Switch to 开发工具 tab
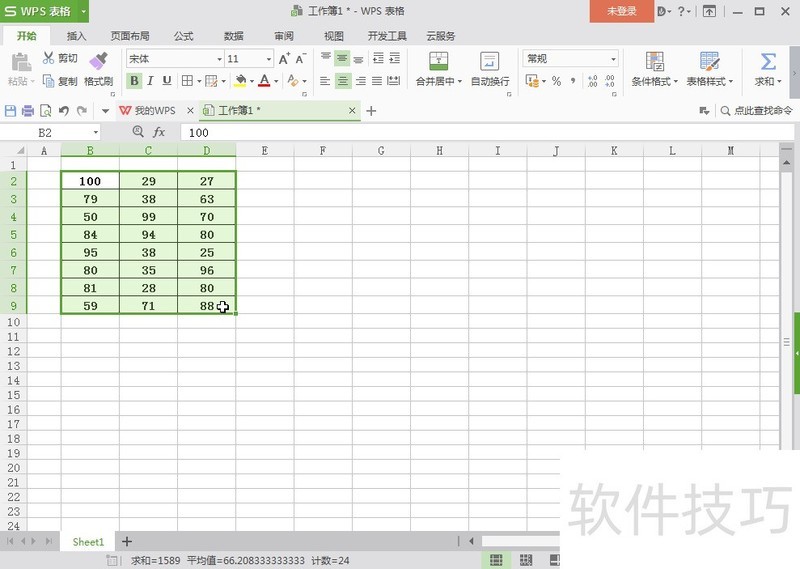 [387, 36]
